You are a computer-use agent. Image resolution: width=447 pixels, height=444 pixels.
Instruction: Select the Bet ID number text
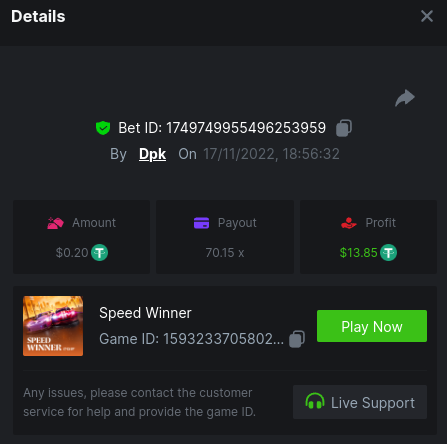tap(246, 128)
